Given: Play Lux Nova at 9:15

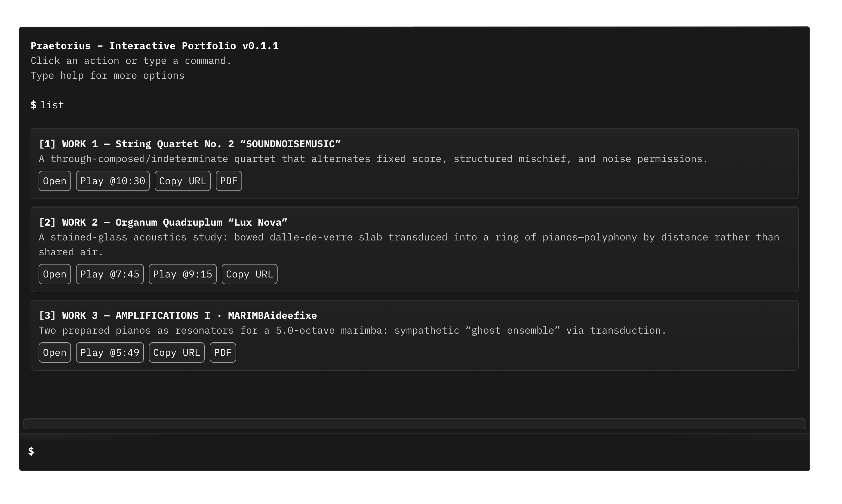Looking at the screenshot, I should 182,274.
